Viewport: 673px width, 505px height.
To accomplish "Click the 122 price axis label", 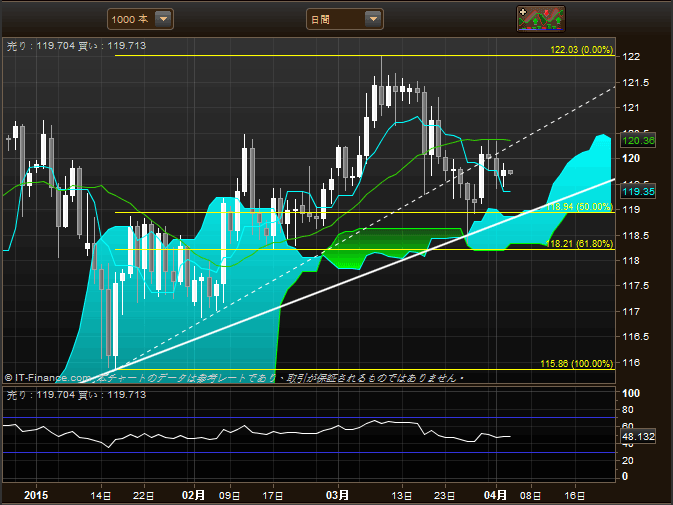I will tap(631, 57).
